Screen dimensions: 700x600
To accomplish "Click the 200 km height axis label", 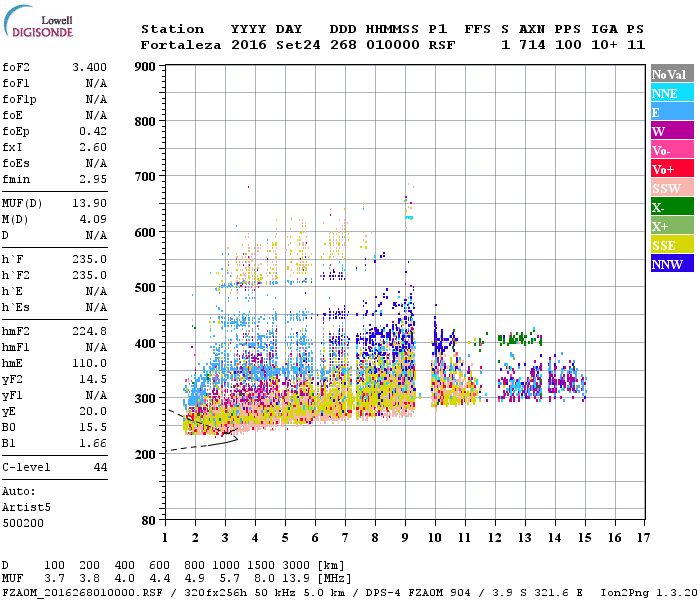I will 145,454.
